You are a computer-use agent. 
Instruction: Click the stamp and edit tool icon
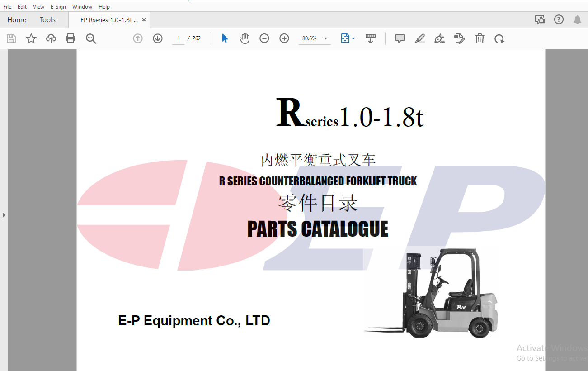tap(460, 38)
